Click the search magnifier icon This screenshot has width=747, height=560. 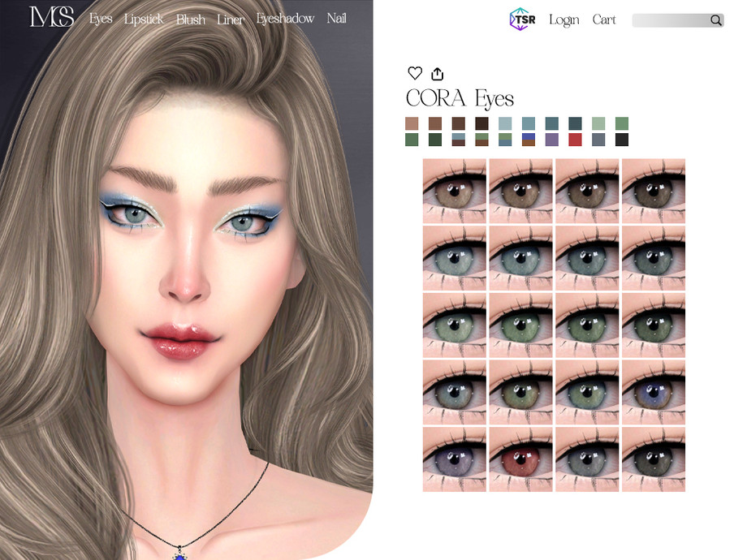[715, 20]
